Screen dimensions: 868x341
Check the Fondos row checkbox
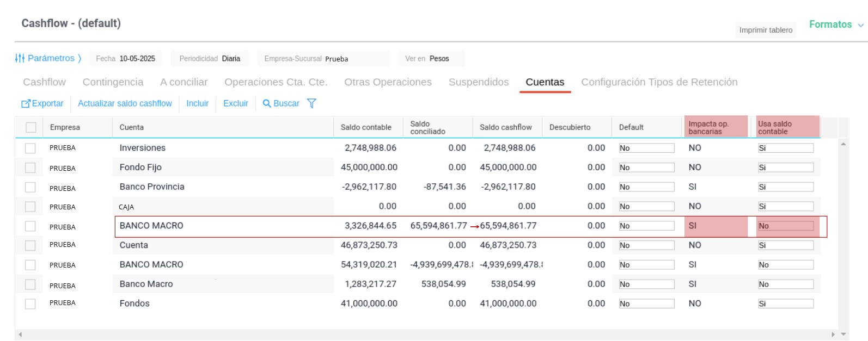click(x=30, y=303)
